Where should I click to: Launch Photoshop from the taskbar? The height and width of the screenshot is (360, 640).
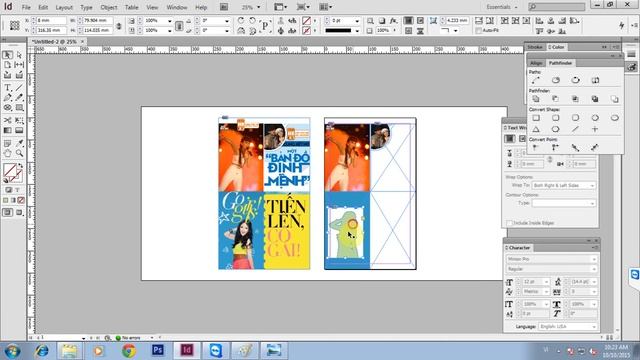point(158,350)
